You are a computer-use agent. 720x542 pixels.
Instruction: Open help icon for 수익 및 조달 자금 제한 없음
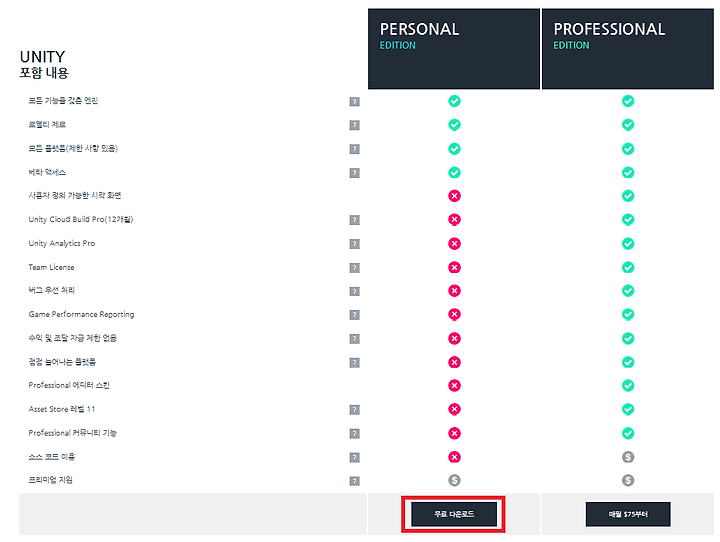(354, 339)
